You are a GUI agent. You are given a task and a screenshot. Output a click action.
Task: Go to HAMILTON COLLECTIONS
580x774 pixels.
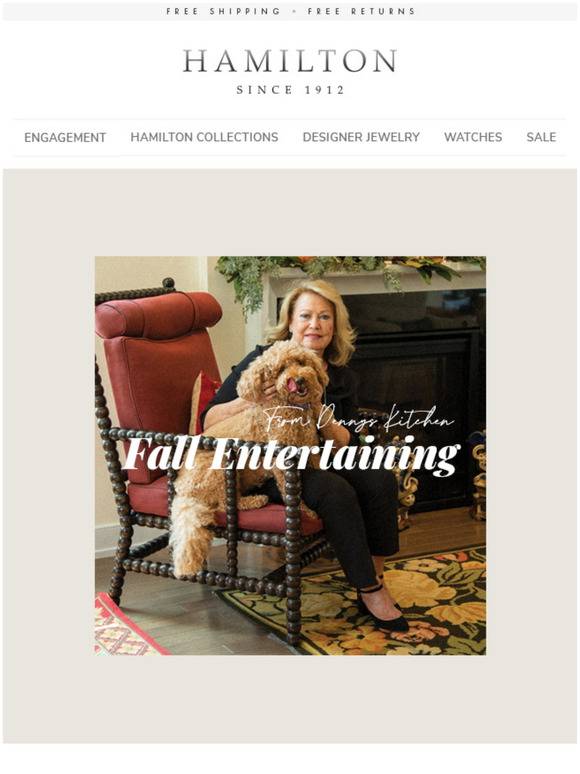pyautogui.click(x=204, y=137)
